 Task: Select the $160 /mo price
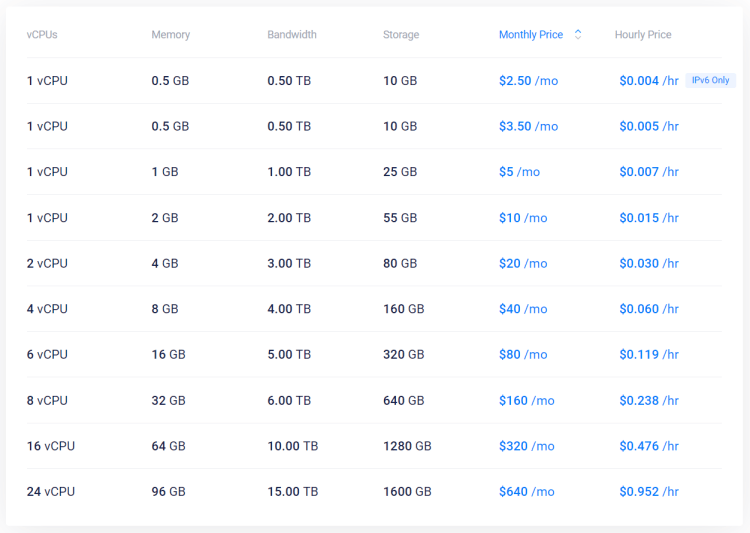click(x=527, y=400)
